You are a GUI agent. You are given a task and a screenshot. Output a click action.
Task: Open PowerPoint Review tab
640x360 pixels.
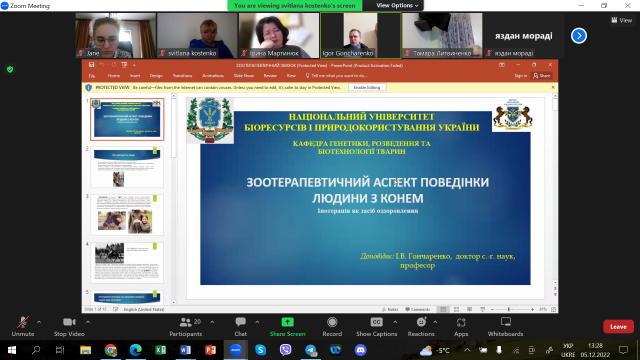tap(270, 76)
